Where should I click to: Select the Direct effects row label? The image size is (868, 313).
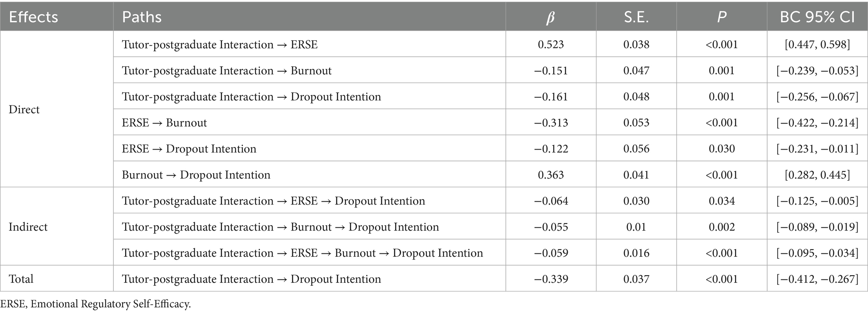click(x=24, y=110)
